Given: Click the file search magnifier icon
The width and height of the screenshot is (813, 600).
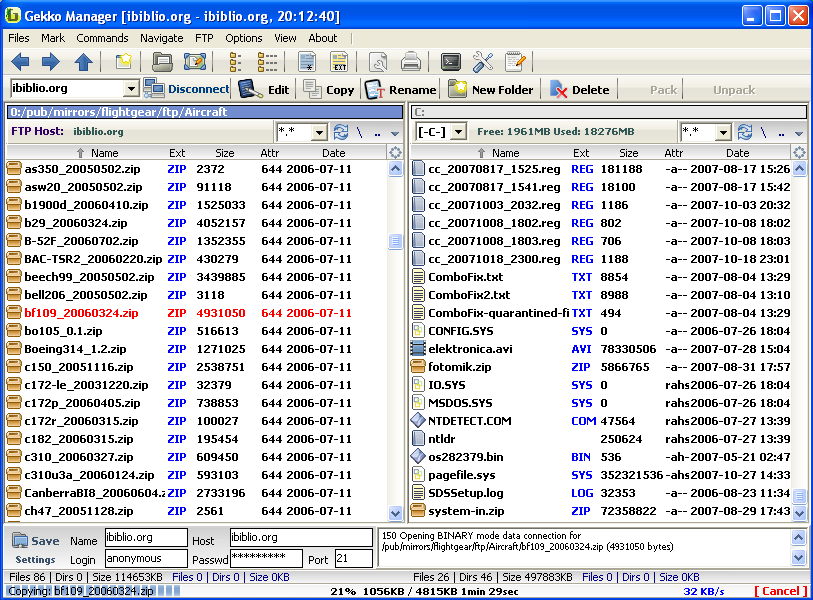Looking at the screenshot, I should [378, 62].
